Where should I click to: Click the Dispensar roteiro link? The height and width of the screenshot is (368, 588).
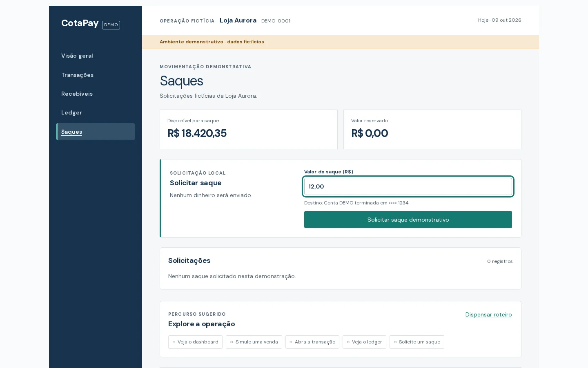click(x=488, y=314)
